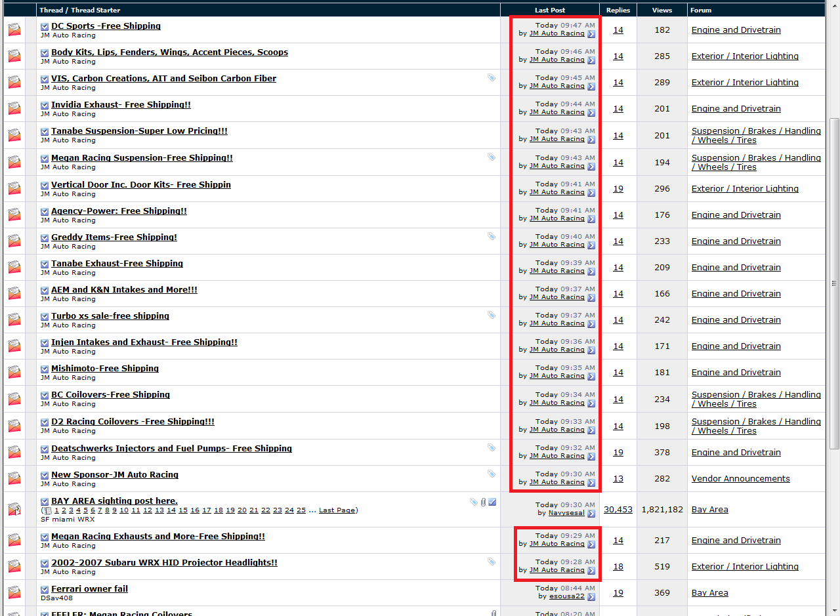Go to last post of DC Sports thread
This screenshot has width=840, height=616.
pos(591,34)
